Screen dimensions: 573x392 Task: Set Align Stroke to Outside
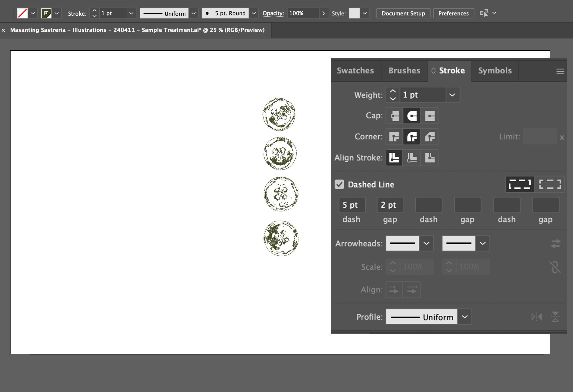click(x=430, y=158)
